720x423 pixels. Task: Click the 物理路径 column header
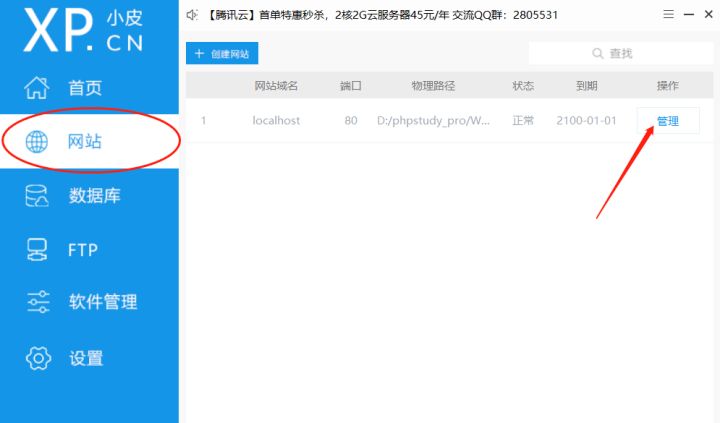433,85
